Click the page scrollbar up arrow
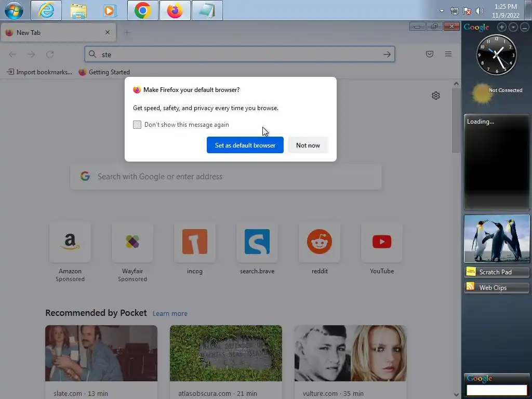 click(456, 84)
